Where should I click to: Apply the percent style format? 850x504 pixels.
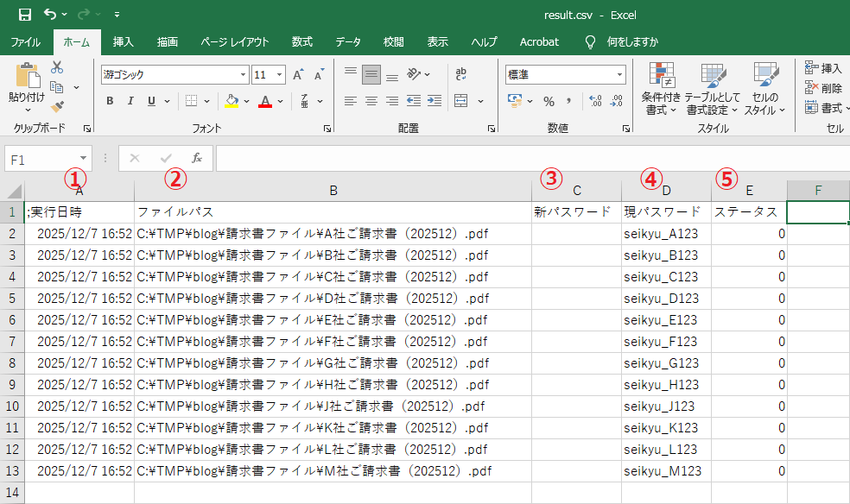point(549,102)
